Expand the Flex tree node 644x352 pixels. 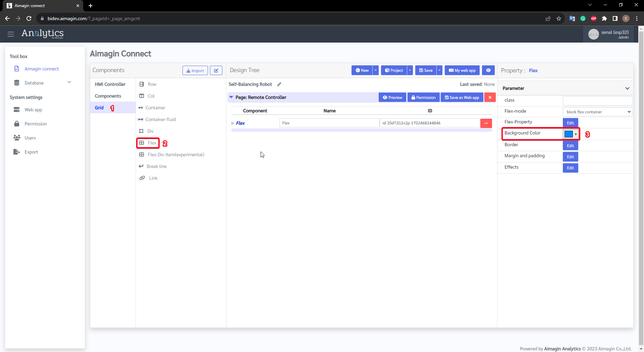(x=232, y=123)
